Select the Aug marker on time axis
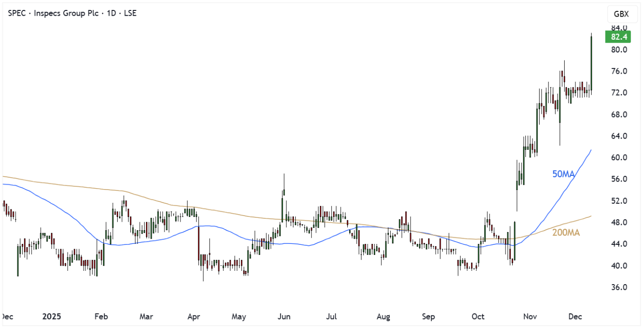Screen dimensions: 644x329 click(x=384, y=316)
